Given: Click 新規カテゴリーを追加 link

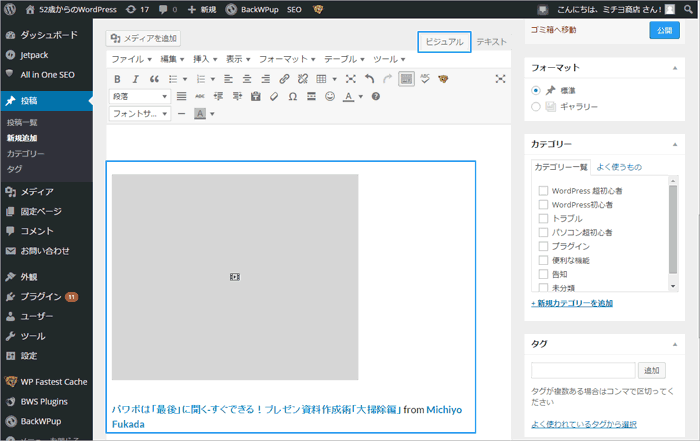Looking at the screenshot, I should [x=571, y=304].
